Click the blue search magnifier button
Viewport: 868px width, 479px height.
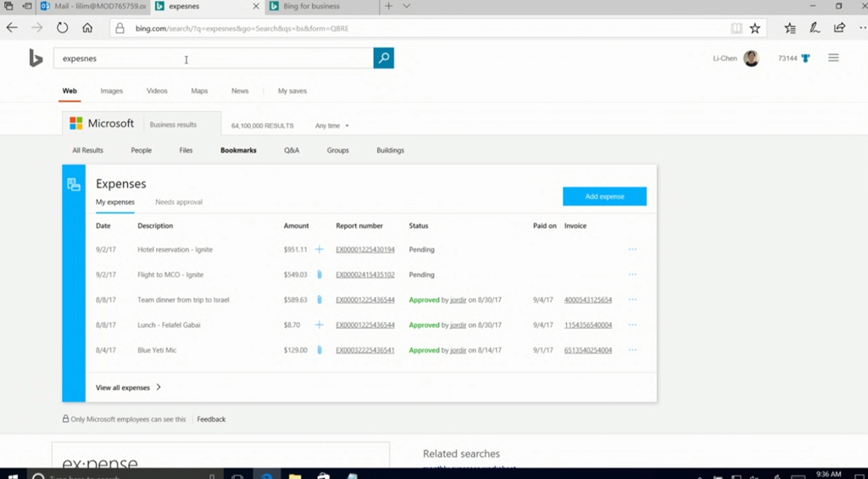coord(383,58)
